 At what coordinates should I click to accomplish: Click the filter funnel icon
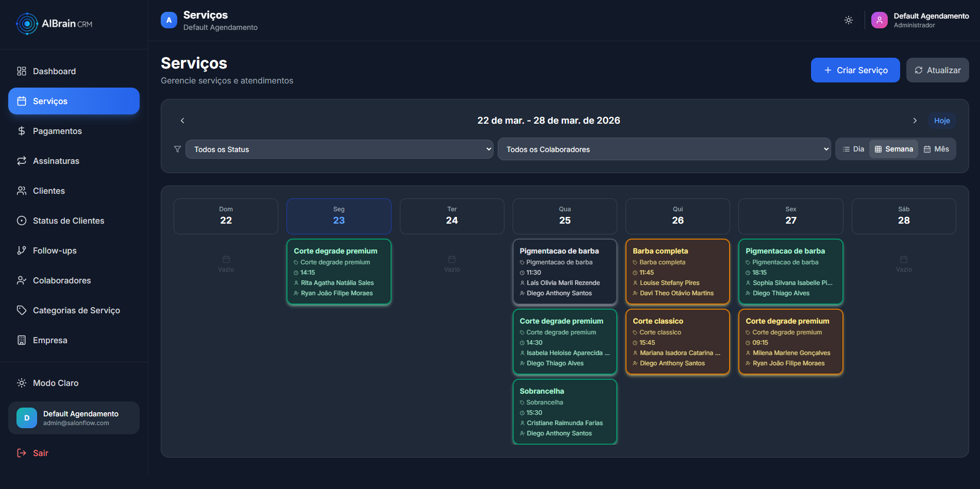click(x=177, y=149)
